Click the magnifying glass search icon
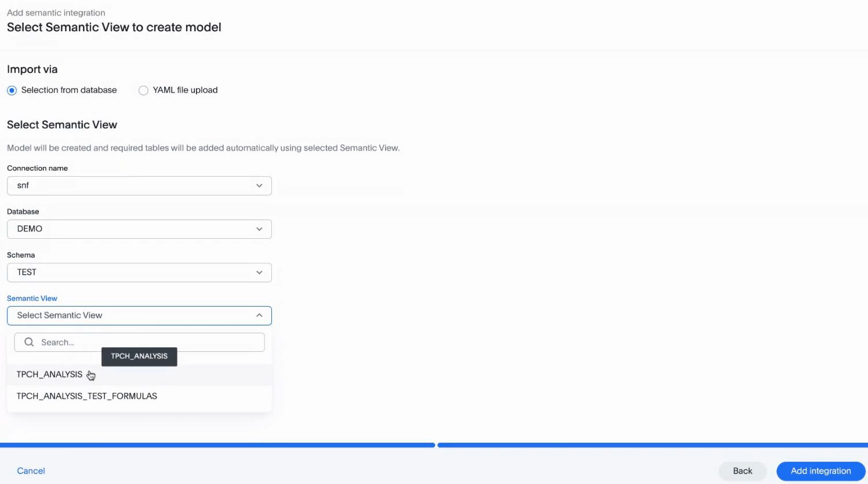This screenshot has height=484, width=868. point(29,343)
